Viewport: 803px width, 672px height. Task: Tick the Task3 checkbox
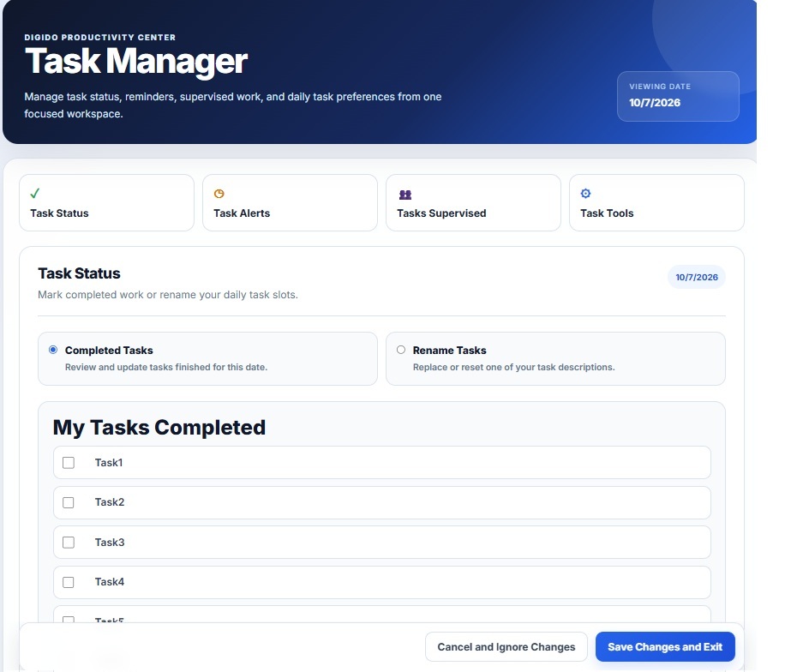tap(68, 543)
